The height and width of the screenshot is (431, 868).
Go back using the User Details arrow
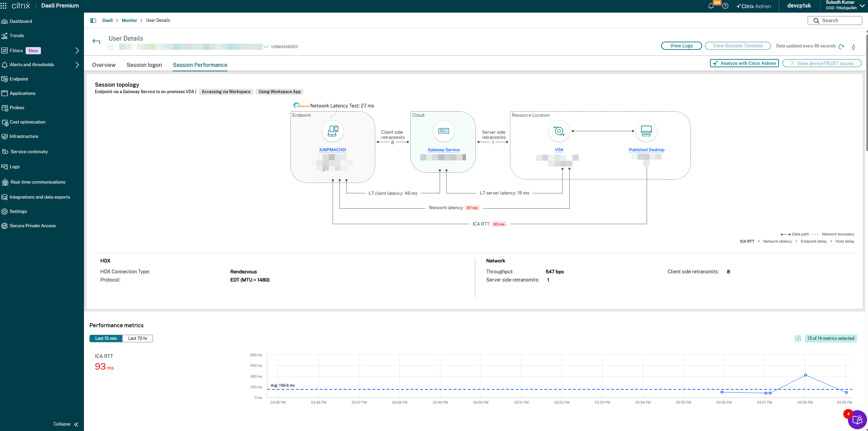coord(96,42)
